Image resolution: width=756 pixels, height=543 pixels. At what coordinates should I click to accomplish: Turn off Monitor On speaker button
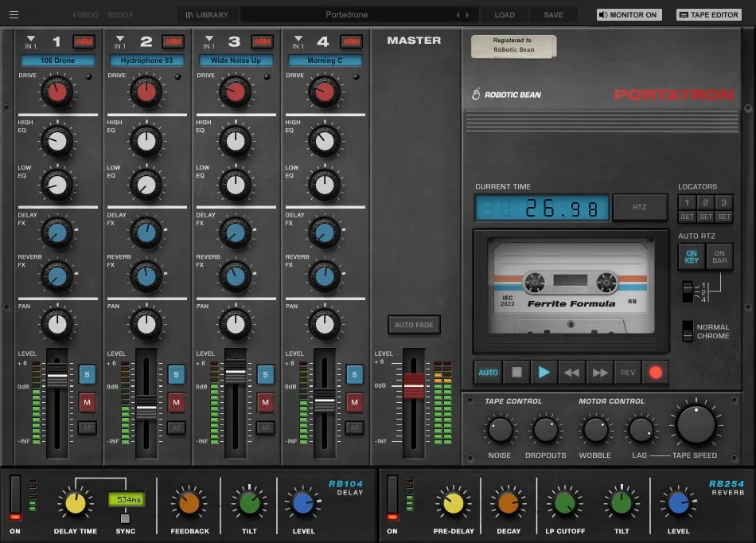[629, 15]
